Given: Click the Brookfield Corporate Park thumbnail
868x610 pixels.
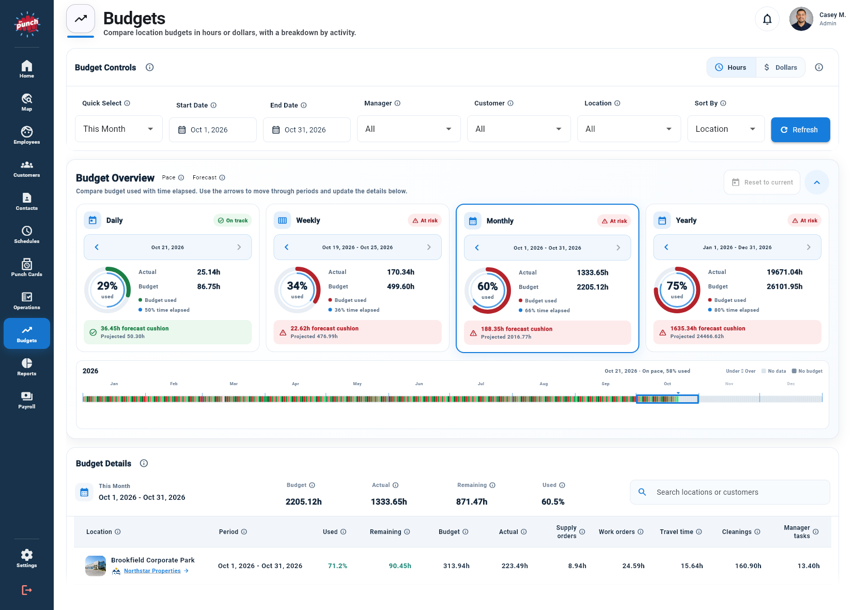Looking at the screenshot, I should [x=96, y=566].
